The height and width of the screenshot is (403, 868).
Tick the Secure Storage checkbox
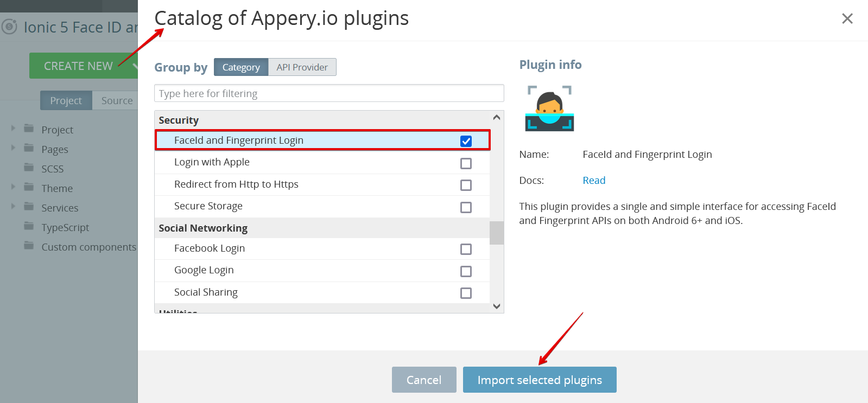pos(466,207)
